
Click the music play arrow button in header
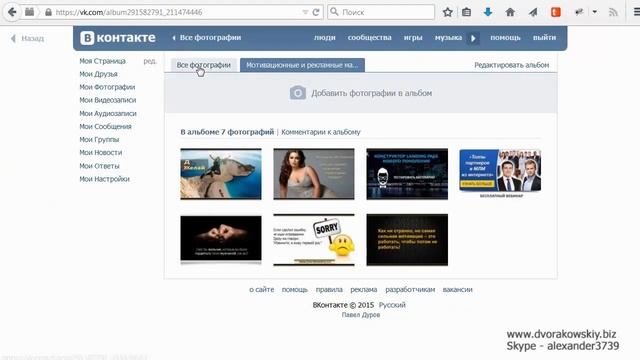(473, 38)
